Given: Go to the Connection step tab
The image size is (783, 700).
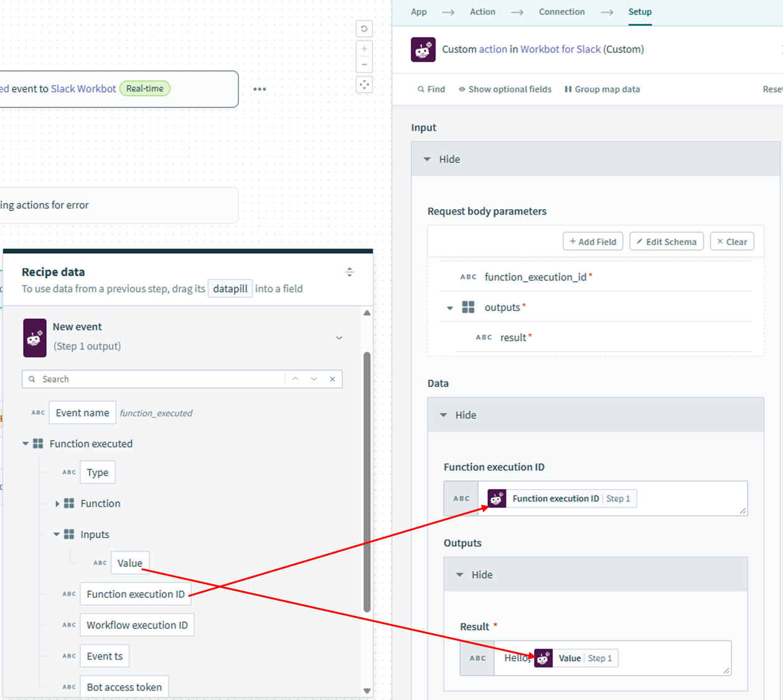Looking at the screenshot, I should pyautogui.click(x=561, y=12).
